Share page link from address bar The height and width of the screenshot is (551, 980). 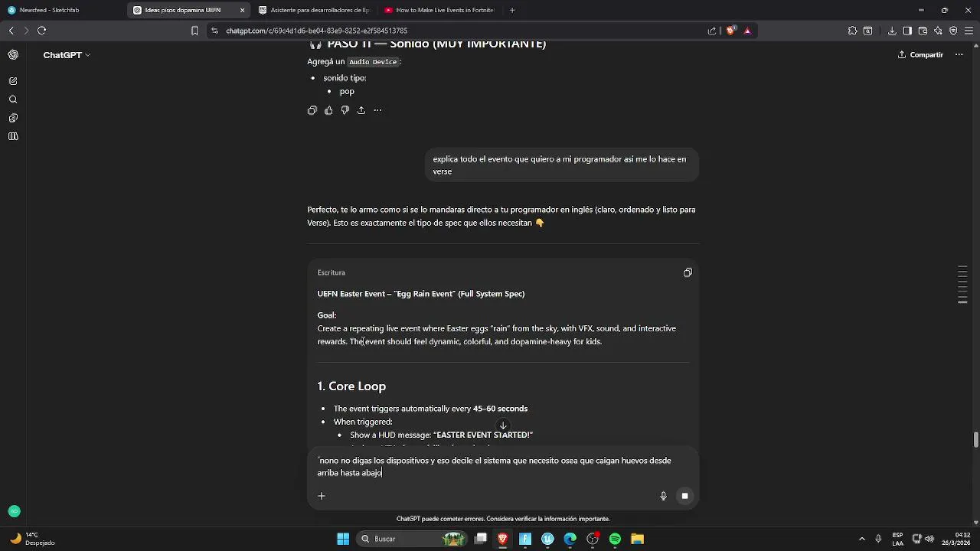(x=712, y=31)
